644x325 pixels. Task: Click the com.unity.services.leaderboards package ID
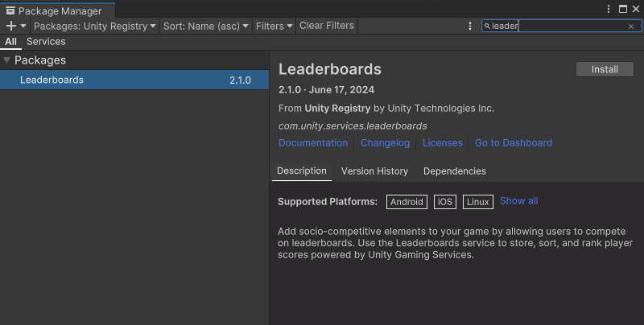point(353,126)
